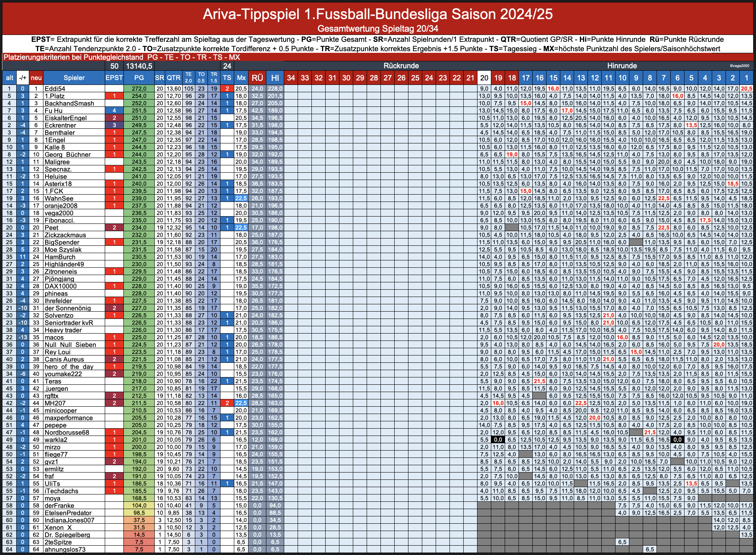Select the 'QTR' column header
The image size is (756, 555).
(x=173, y=78)
